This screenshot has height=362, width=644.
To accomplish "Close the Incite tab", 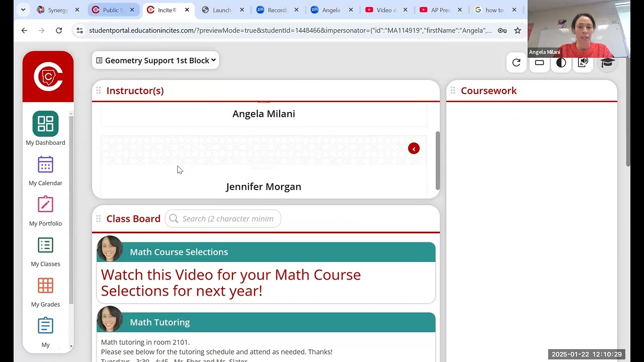I will [187, 10].
